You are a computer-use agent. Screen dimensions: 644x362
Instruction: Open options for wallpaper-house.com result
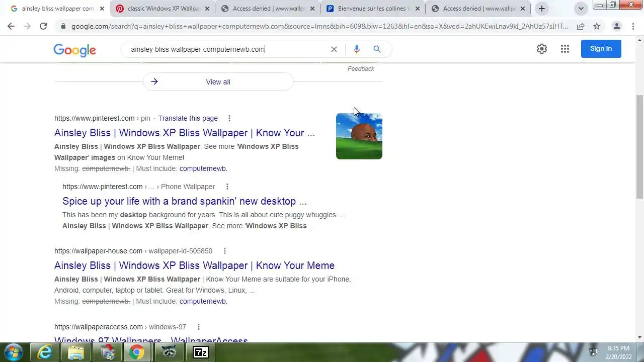point(225,251)
